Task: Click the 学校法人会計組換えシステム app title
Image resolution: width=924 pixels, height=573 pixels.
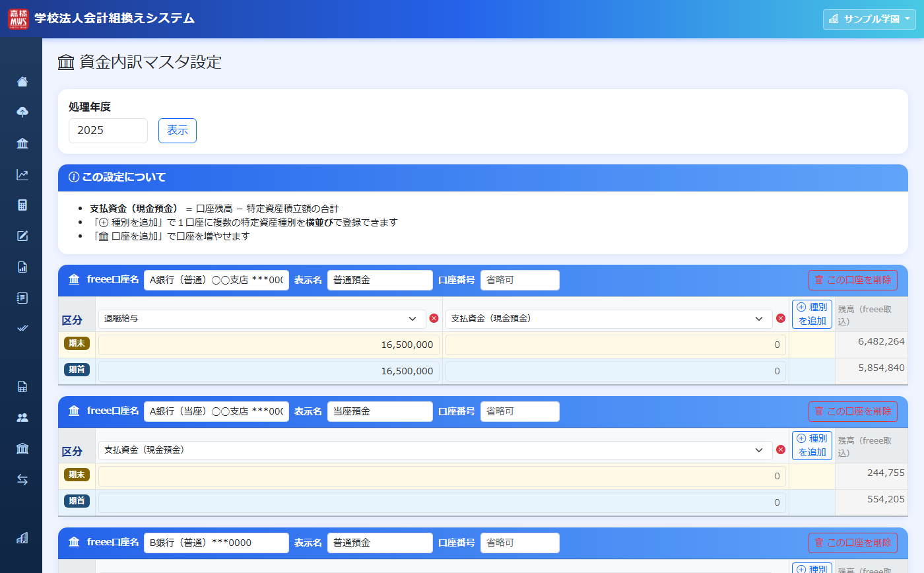Action: (115, 18)
